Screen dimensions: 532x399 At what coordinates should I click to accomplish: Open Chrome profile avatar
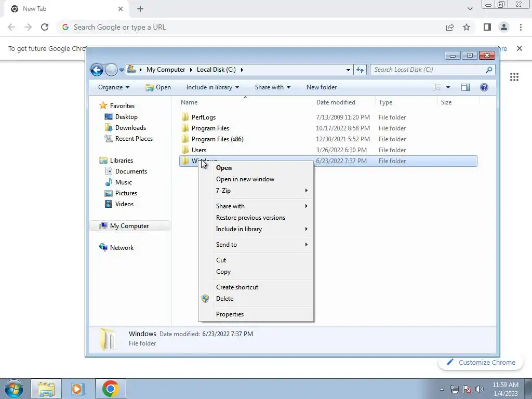[x=504, y=27]
